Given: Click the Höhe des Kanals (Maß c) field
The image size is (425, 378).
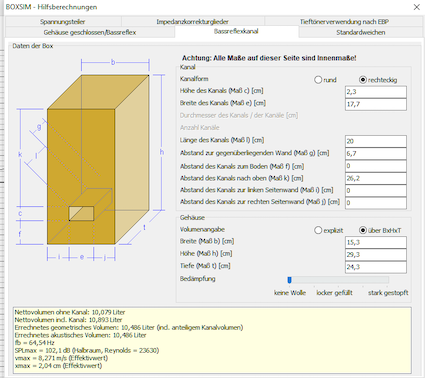Looking at the screenshot, I should (x=376, y=92).
